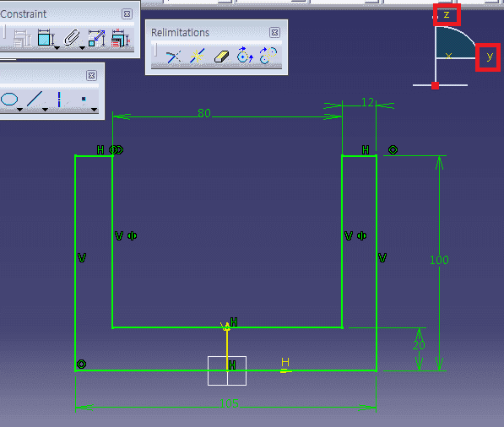The width and height of the screenshot is (504, 427).
Task: Choose the Quick Trim eraser tool
Action: 221,57
